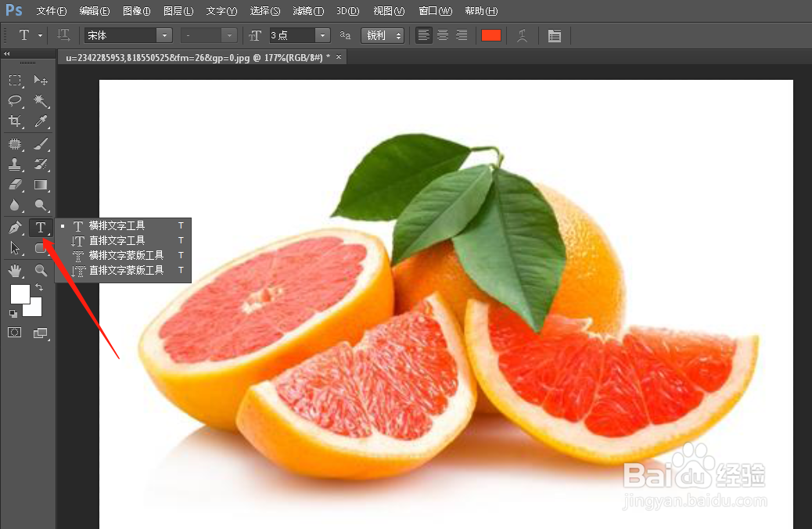Toggle Quick Mask mode
This screenshot has height=529, width=812.
15,333
